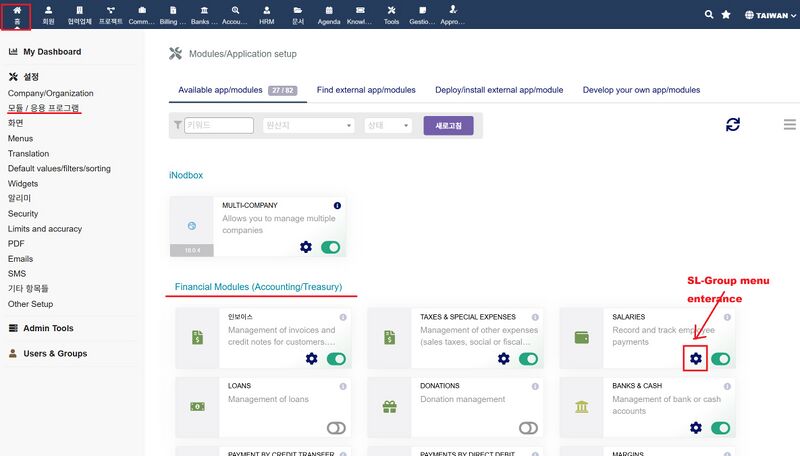Click Financial Modules (Accounting/Treasury) heading
Screen dimensions: 800x456
259,287
